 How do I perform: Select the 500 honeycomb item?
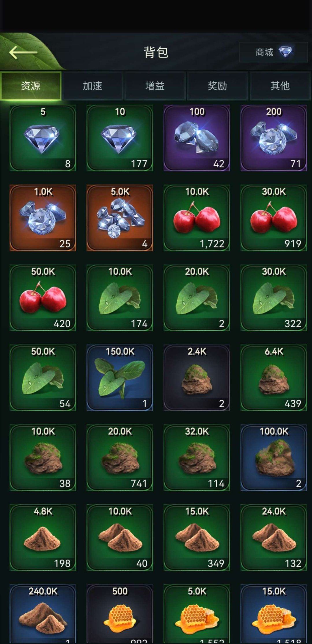[x=120, y=614]
